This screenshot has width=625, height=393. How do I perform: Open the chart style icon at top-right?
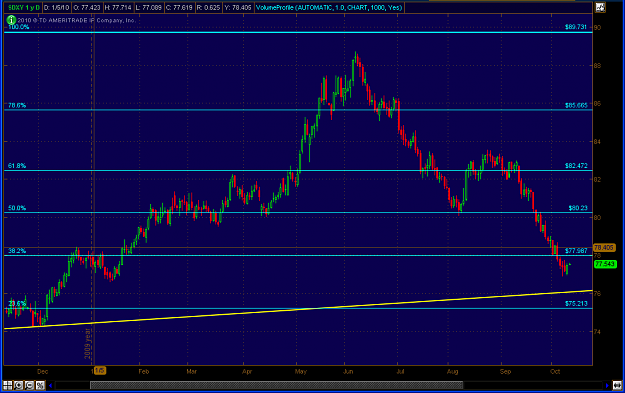click(x=600, y=8)
